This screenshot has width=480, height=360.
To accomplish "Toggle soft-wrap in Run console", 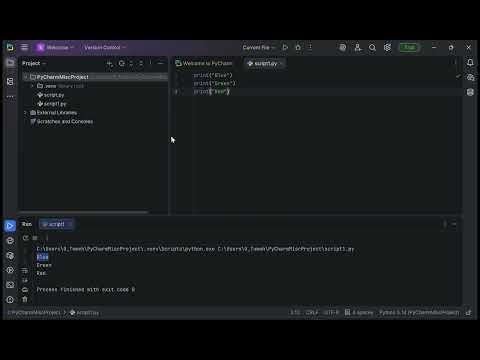I will tap(25, 271).
